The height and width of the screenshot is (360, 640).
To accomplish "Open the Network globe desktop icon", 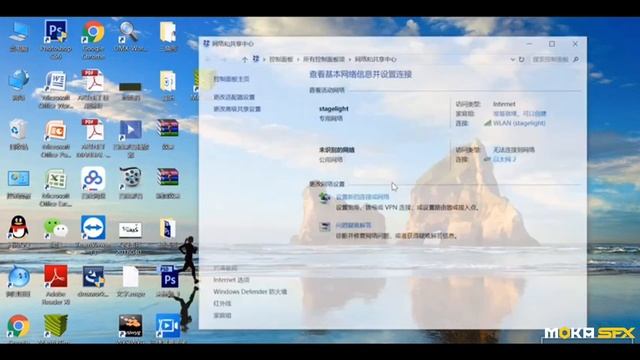I will (18, 81).
